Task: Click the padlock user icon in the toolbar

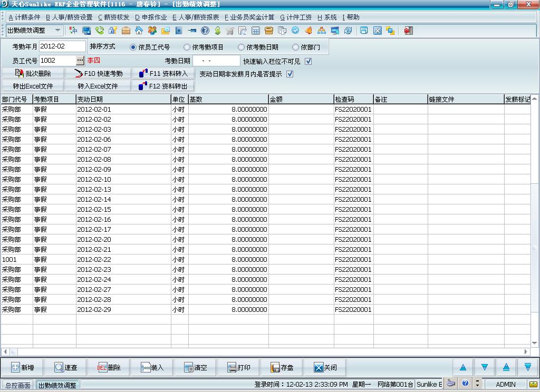Action: click(x=113, y=31)
